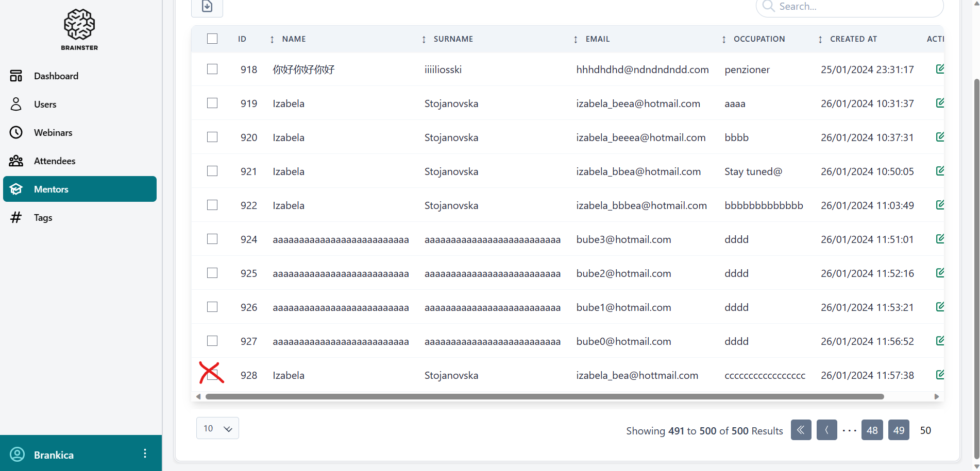Viewport: 980px width, 471px height.
Task: Sort table by Name column
Action: pyautogui.click(x=294, y=39)
